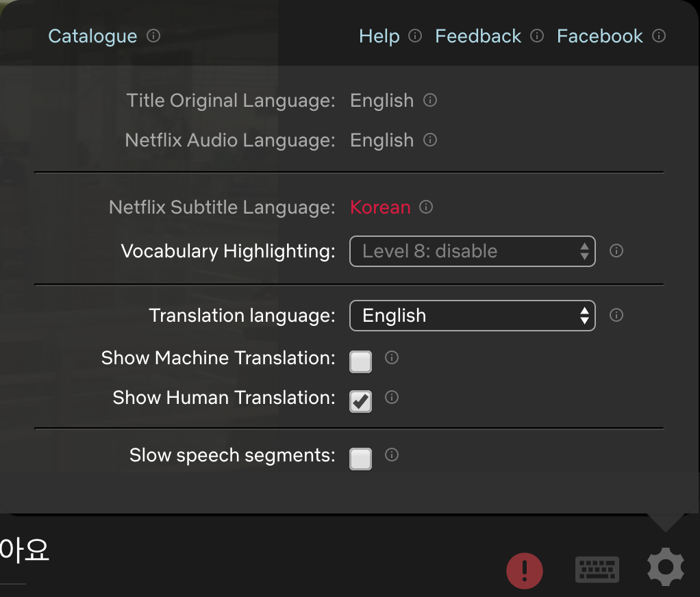The image size is (700, 597).
Task: Click the Netflix Audio Language English value
Action: 382,140
